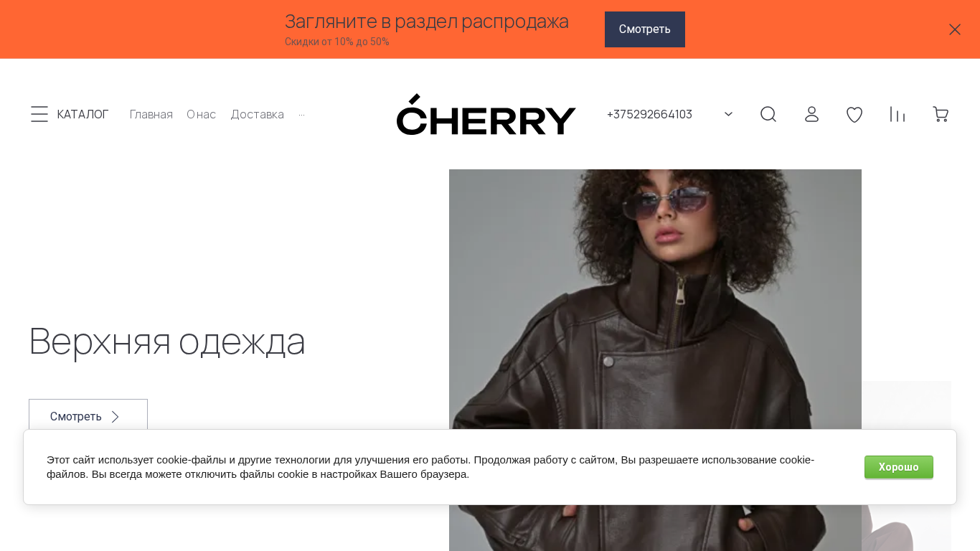Open the О нас page
The width and height of the screenshot is (980, 551).
(x=202, y=114)
